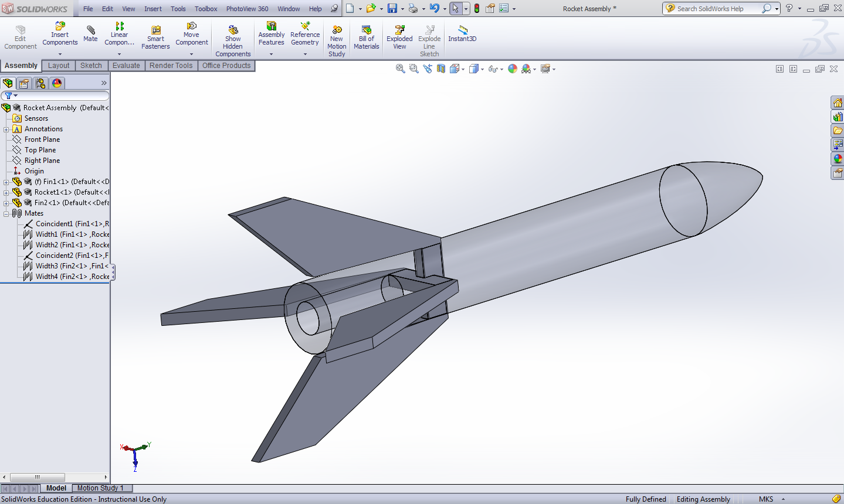
Task: Click Zoom to Area icon
Action: click(x=414, y=69)
